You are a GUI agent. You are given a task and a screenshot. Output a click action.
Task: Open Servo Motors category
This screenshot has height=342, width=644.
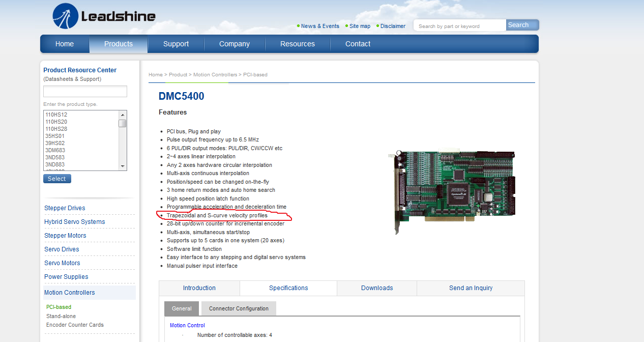[x=62, y=263]
